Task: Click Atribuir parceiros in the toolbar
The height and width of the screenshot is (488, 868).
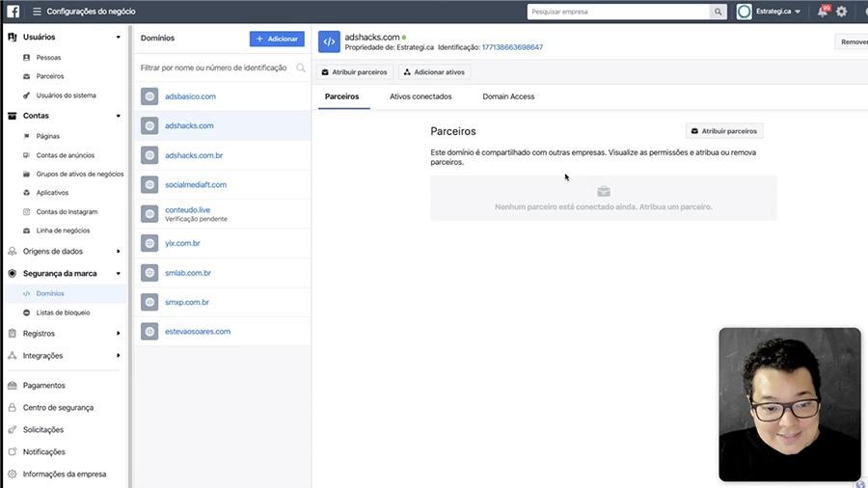Action: point(355,72)
